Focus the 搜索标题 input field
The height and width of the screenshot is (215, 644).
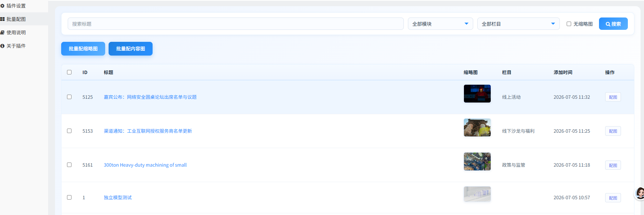coord(236,24)
